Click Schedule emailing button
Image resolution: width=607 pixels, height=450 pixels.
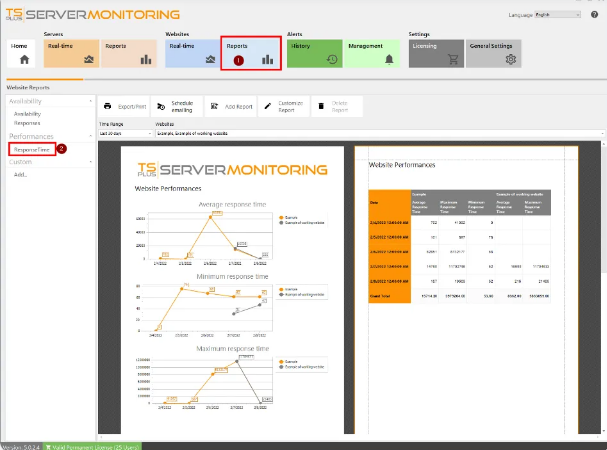pos(177,106)
